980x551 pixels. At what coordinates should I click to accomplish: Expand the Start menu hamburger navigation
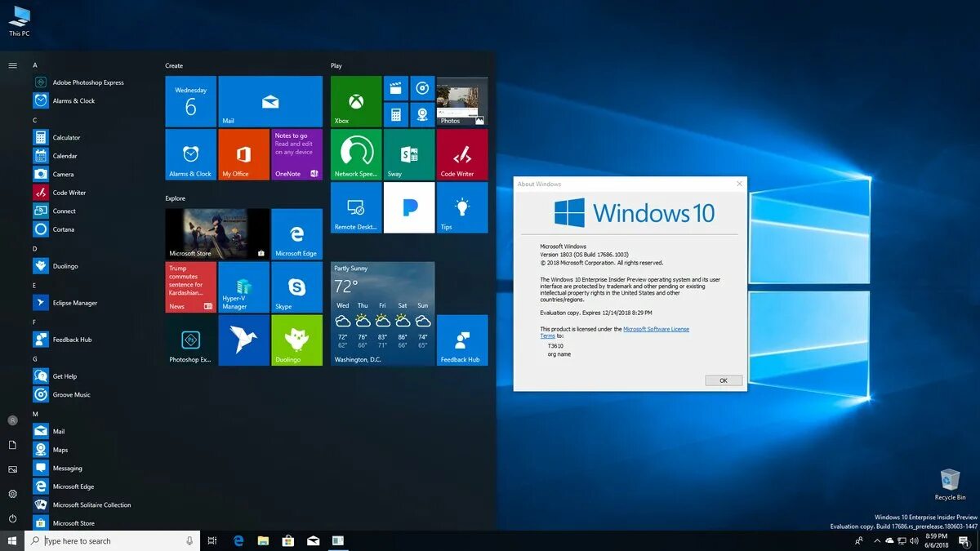click(12, 65)
